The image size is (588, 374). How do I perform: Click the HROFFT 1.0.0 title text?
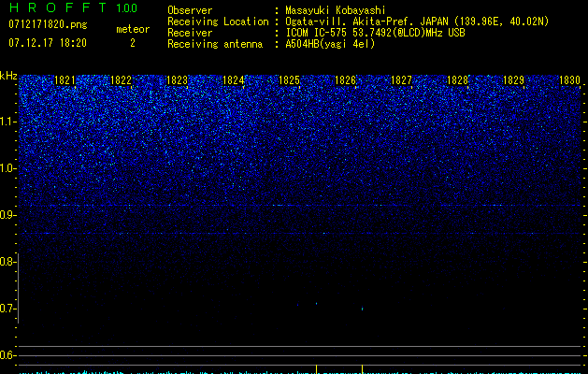coord(73,7)
